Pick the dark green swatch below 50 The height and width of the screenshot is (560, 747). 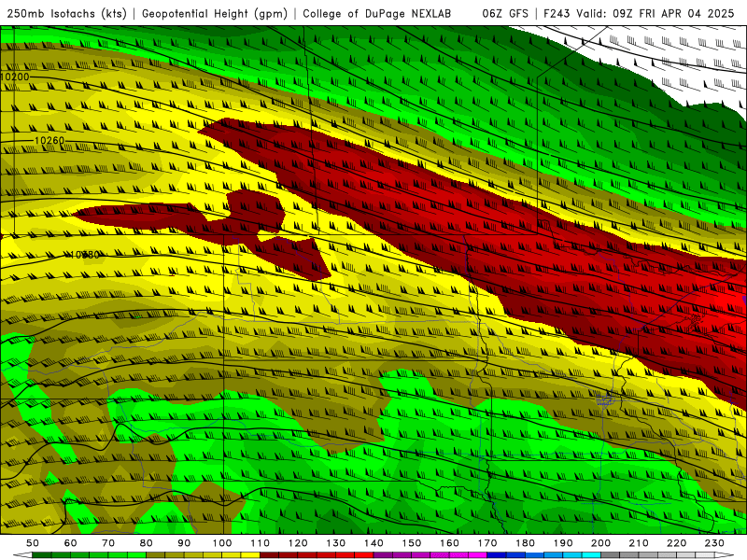[42, 555]
